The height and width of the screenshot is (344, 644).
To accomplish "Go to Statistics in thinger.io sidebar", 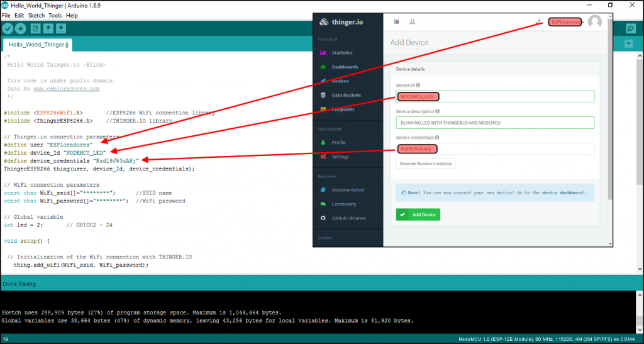I will click(x=341, y=53).
